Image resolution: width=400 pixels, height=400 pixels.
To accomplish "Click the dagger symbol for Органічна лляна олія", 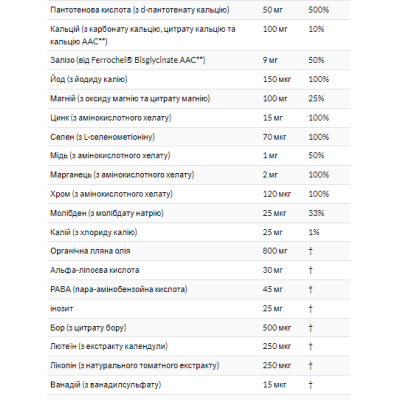I will tap(311, 251).
